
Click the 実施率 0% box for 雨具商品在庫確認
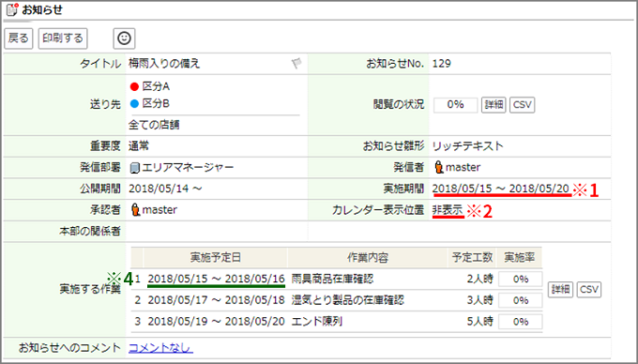[x=521, y=279]
